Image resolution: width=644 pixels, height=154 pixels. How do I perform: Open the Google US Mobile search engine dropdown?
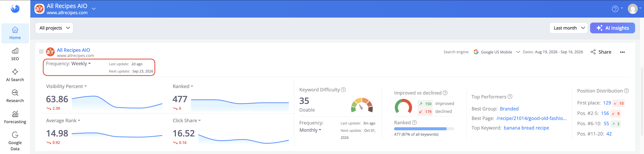point(497,52)
